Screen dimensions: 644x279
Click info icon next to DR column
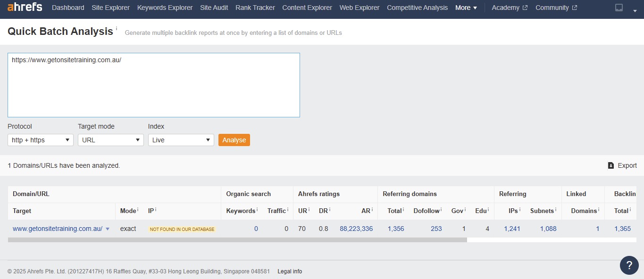click(330, 210)
